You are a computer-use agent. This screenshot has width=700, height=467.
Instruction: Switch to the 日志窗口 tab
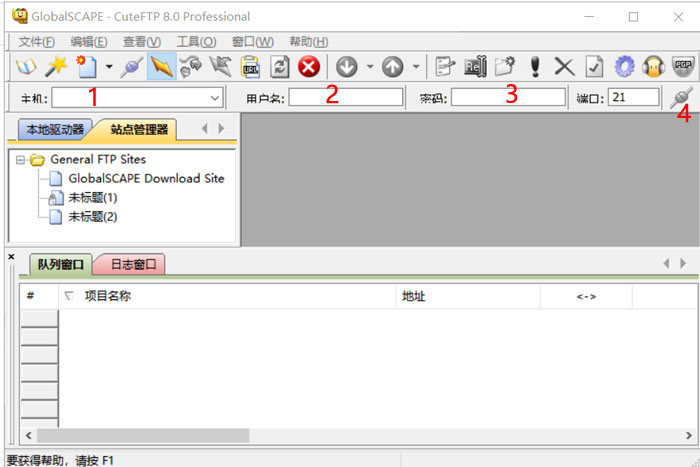(x=133, y=265)
